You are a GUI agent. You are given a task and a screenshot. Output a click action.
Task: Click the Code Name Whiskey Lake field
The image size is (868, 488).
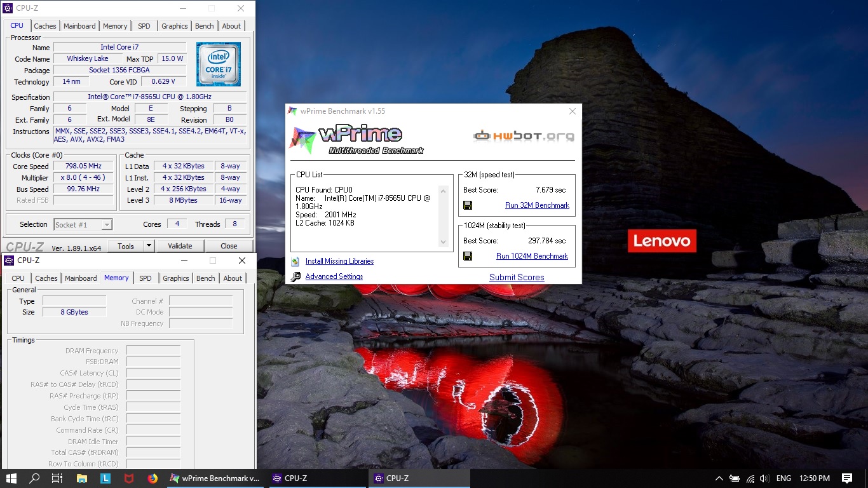(x=88, y=58)
